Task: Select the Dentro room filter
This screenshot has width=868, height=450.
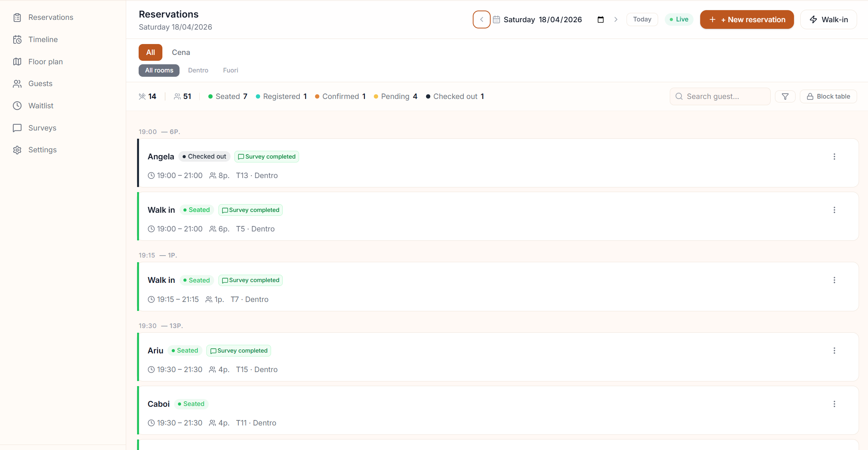Action: click(x=198, y=70)
